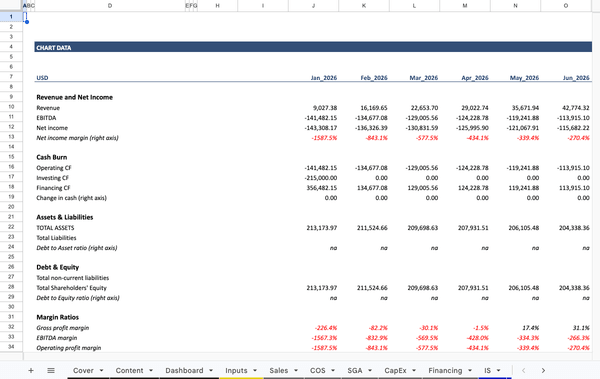Screen dimensions: 600x379
Task: Open the SGA tab dropdown arrow
Action: pos(370,370)
